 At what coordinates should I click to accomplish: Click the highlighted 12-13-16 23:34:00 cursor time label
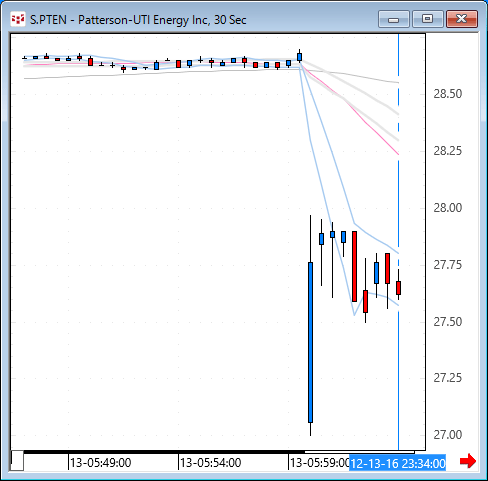pos(397,463)
